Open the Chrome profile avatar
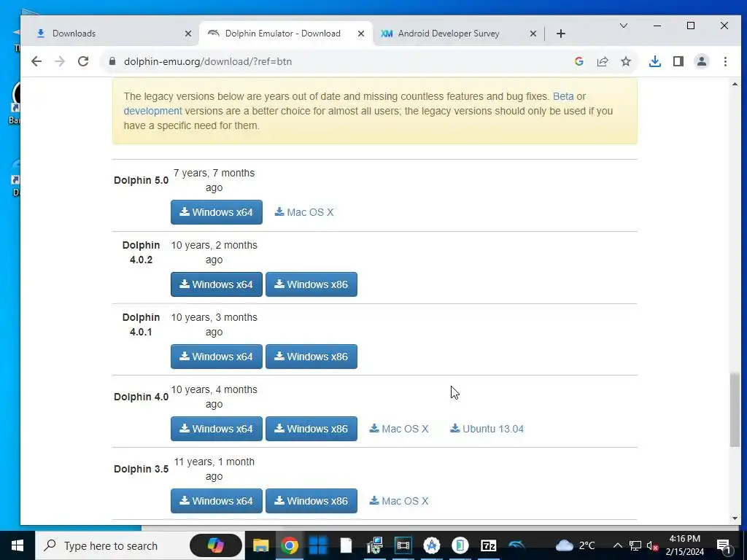747x560 pixels. click(701, 61)
